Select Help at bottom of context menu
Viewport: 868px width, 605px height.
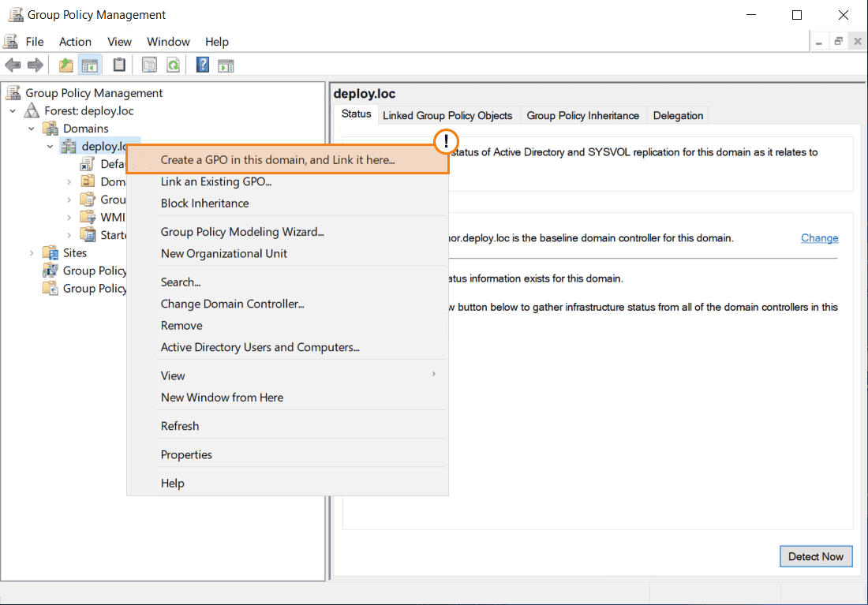pyautogui.click(x=287, y=484)
